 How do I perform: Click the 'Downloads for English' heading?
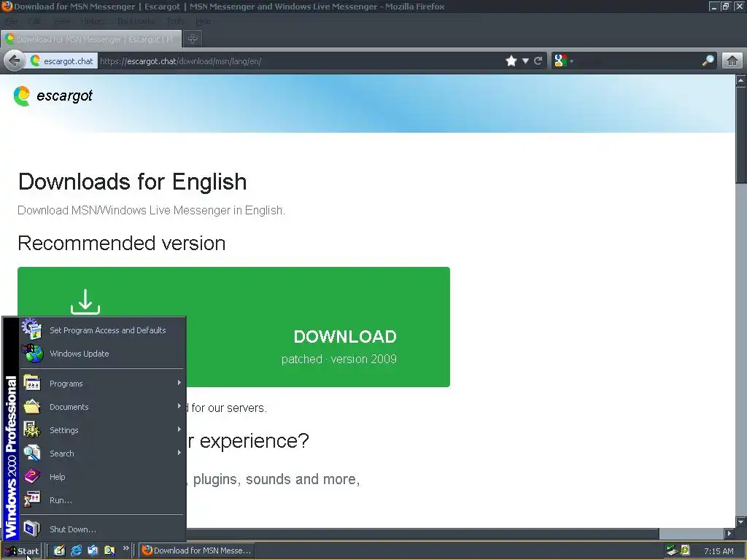pos(133,182)
